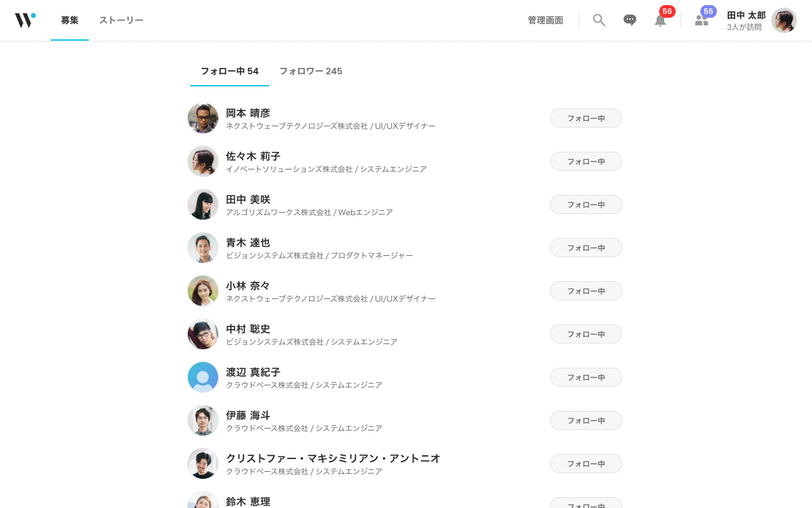This screenshot has height=508, width=812.
Task: Open 田中 太郎 profile avatar menu
Action: click(x=784, y=20)
